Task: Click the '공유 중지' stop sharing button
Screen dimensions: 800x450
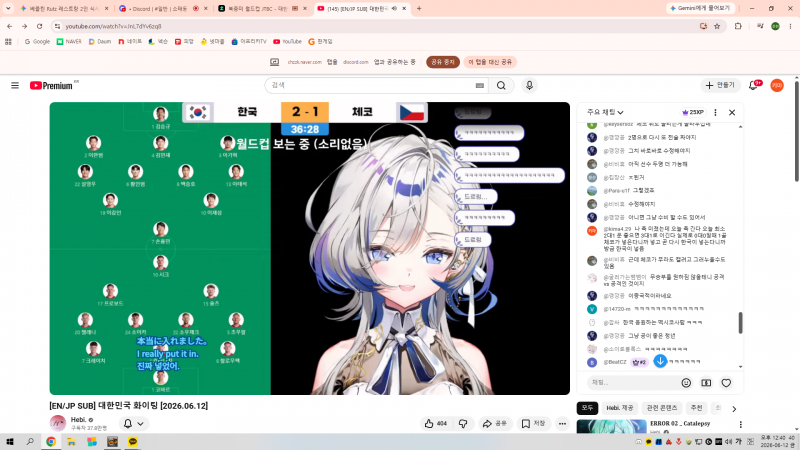Action: (443, 62)
